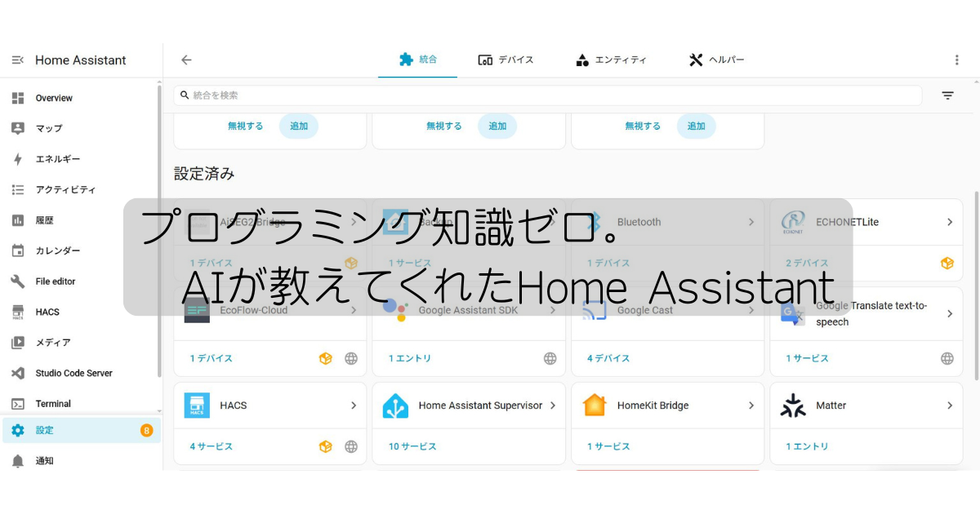The height and width of the screenshot is (514, 980).
Task: Open the filter menu icon
Action: [x=947, y=95]
